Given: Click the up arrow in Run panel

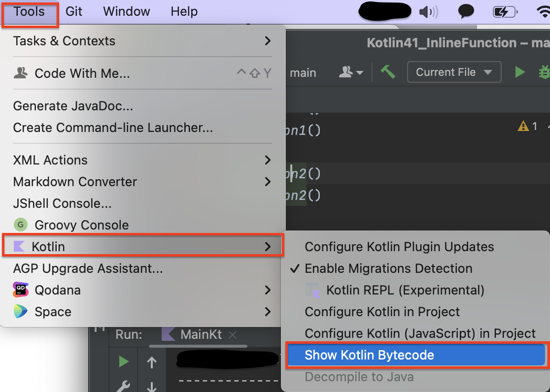Looking at the screenshot, I should click(151, 362).
